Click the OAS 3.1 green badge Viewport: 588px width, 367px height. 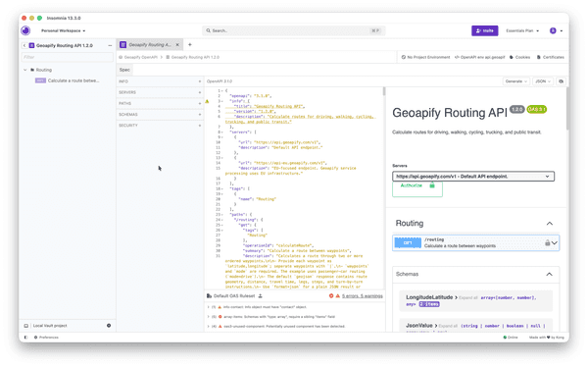pyautogui.click(x=537, y=109)
